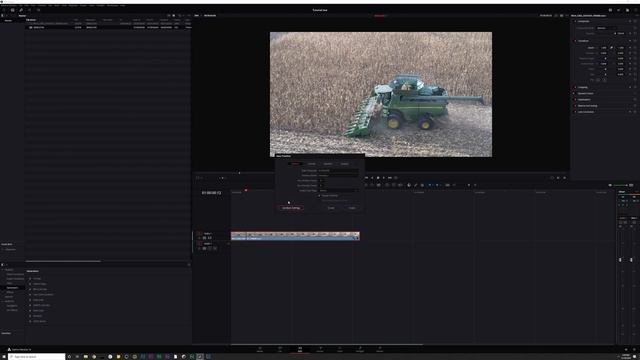Image resolution: width=640 pixels, height=360 pixels.
Task: Select Effects in Effects Library tree
Action: (9, 292)
